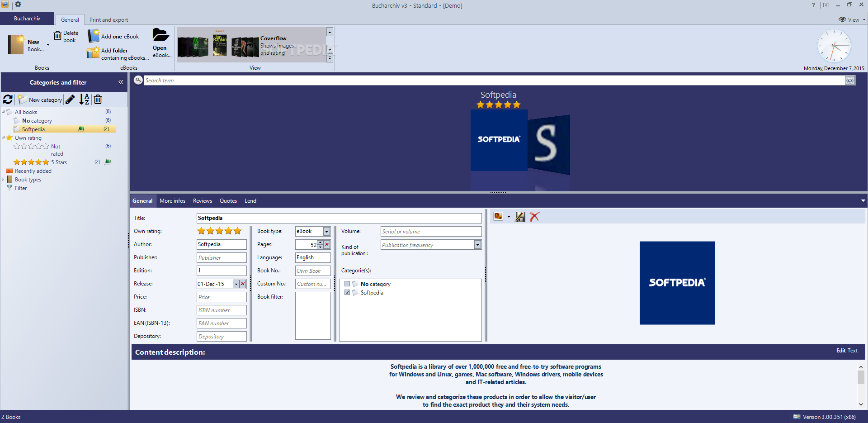Image resolution: width=868 pixels, height=423 pixels.
Task: Remove cover image with red X
Action: pyautogui.click(x=534, y=217)
